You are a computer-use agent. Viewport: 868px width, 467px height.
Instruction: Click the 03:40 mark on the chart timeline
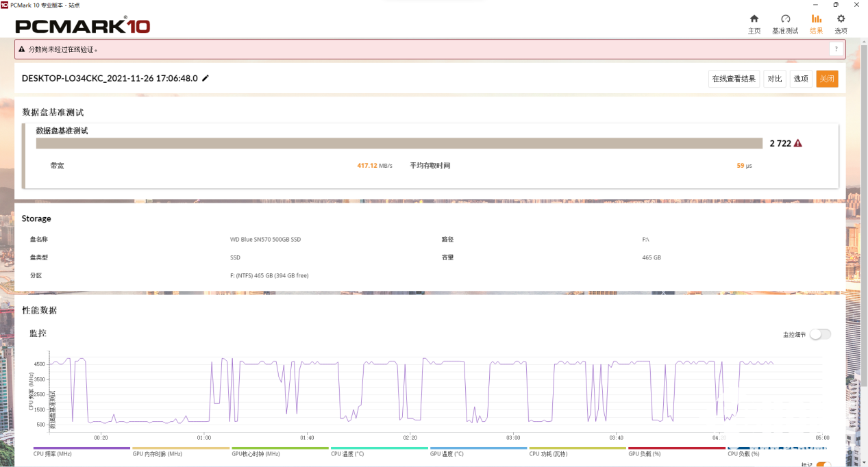pos(617,437)
